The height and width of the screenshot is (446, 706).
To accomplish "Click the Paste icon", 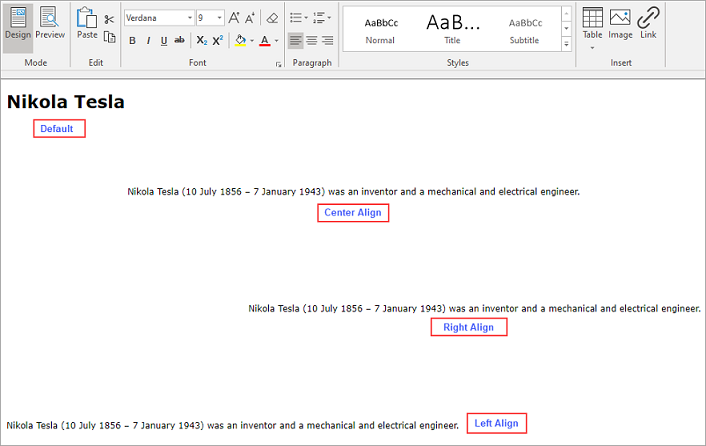I will (87, 22).
